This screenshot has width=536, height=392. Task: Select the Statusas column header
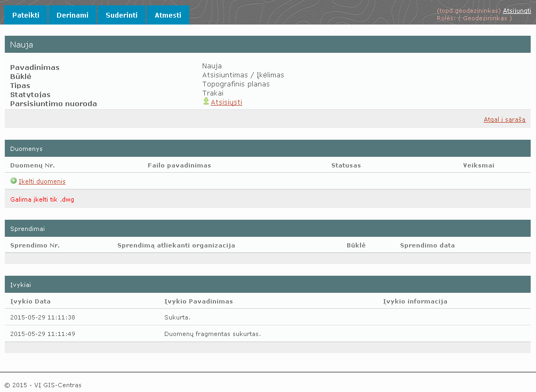(346, 165)
